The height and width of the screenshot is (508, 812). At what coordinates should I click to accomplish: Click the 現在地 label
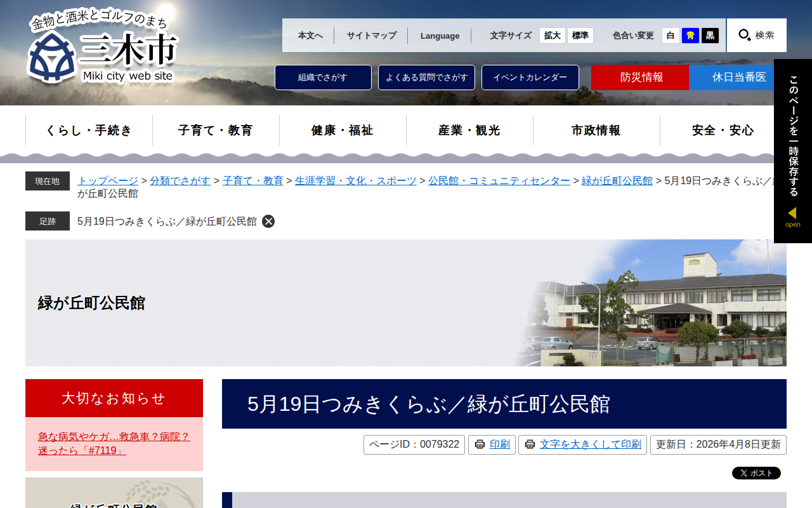pos(48,181)
